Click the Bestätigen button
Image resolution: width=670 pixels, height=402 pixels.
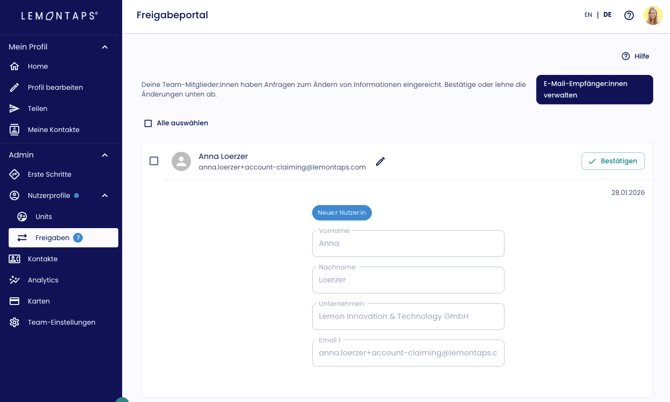coord(612,161)
